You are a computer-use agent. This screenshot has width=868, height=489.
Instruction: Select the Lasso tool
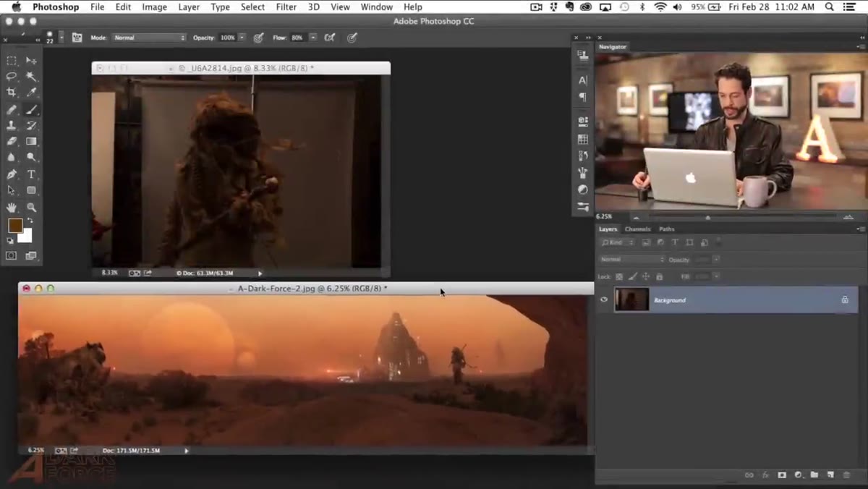tap(12, 77)
